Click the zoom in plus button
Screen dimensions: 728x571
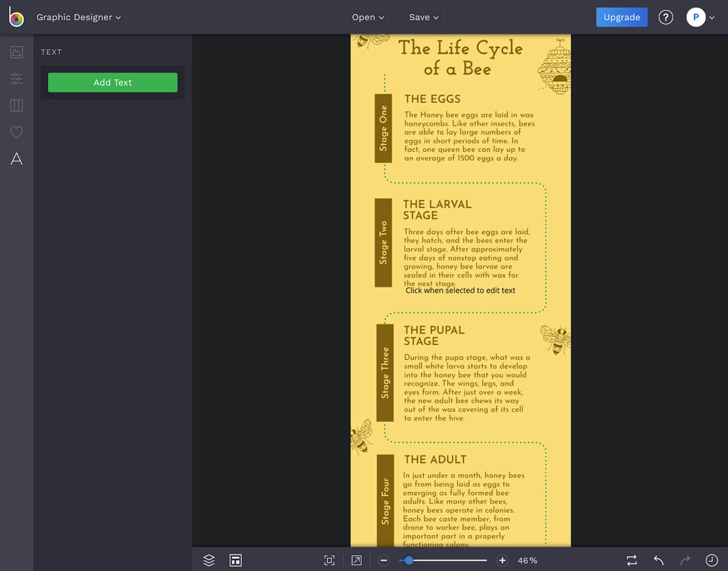point(502,560)
